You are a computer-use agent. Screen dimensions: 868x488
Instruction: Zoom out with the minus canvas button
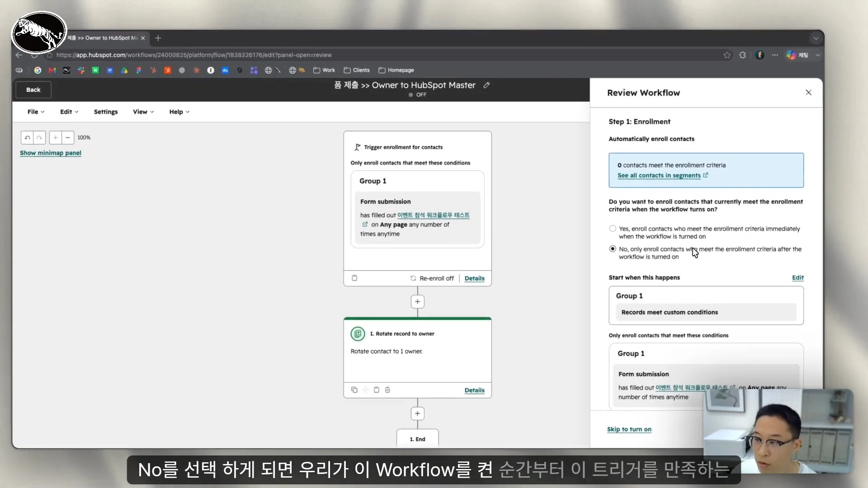coord(68,137)
